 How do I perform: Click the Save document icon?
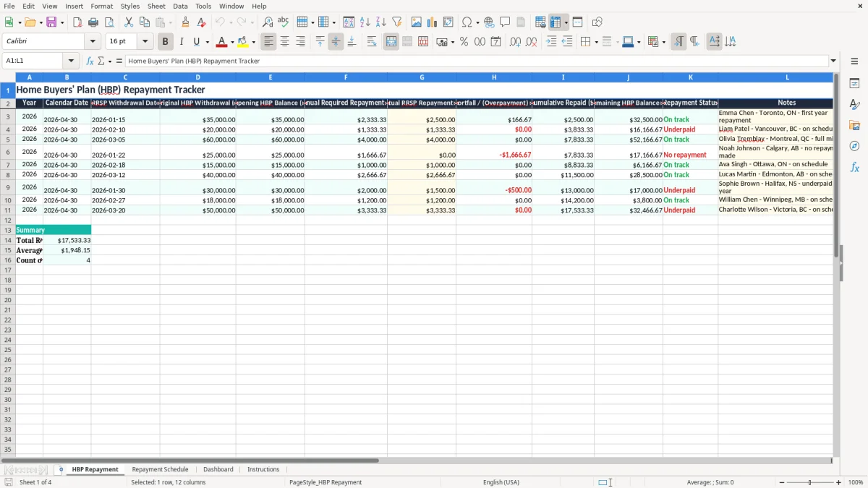click(51, 22)
